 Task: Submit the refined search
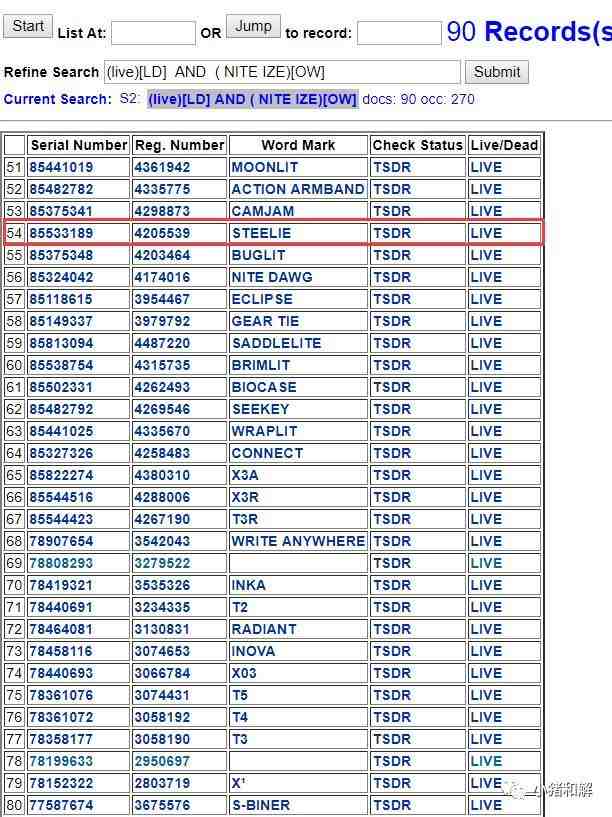[496, 72]
